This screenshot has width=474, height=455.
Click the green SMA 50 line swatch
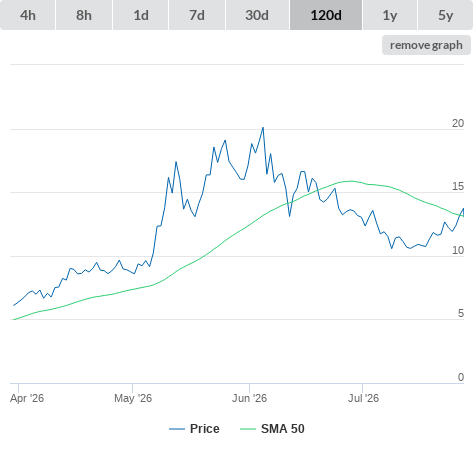[x=248, y=429]
